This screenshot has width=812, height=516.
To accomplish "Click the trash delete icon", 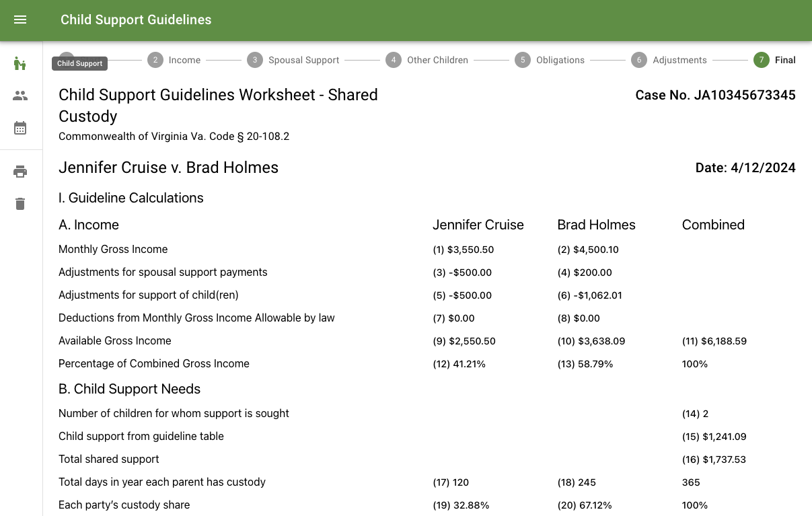I will coord(20,204).
